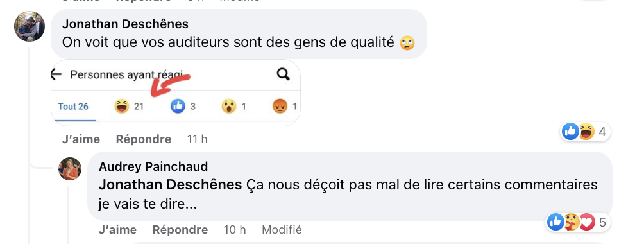Click the back arrow in reactions screenshot
The height and width of the screenshot is (244, 644).
click(x=56, y=74)
